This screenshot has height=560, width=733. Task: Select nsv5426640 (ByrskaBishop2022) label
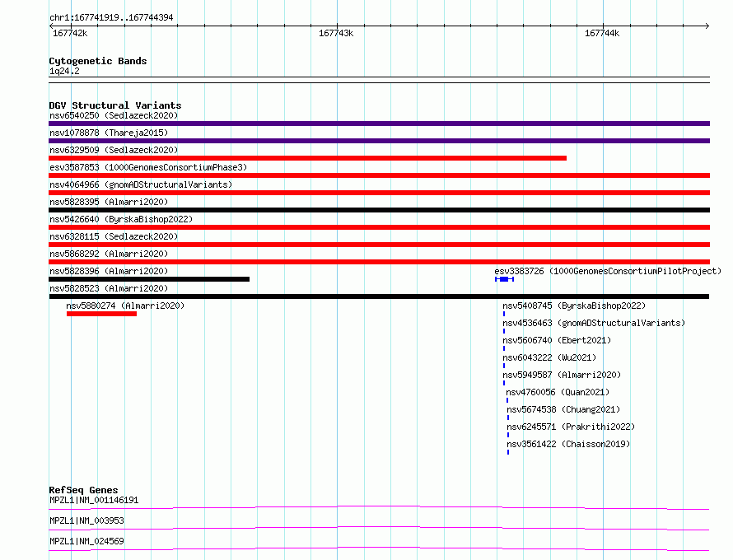(121, 219)
